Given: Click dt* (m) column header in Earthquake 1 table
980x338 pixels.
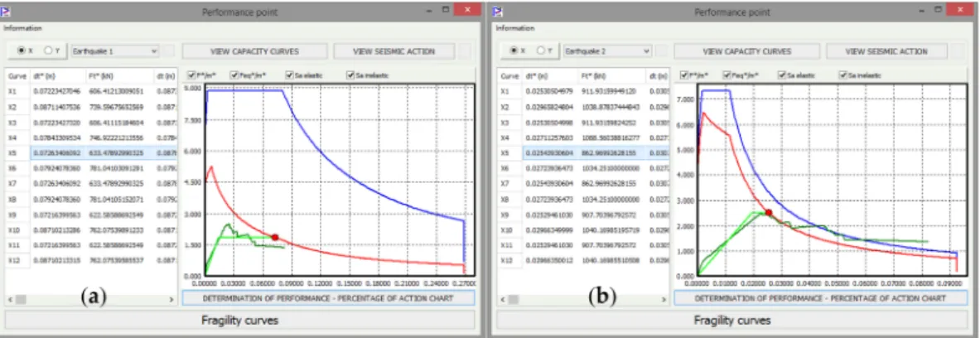Looking at the screenshot, I should coord(57,75).
